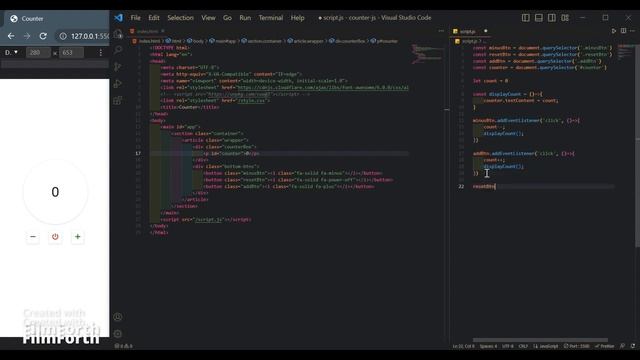The height and width of the screenshot is (360, 640).
Task: Open the Help menu
Action: click(298, 18)
